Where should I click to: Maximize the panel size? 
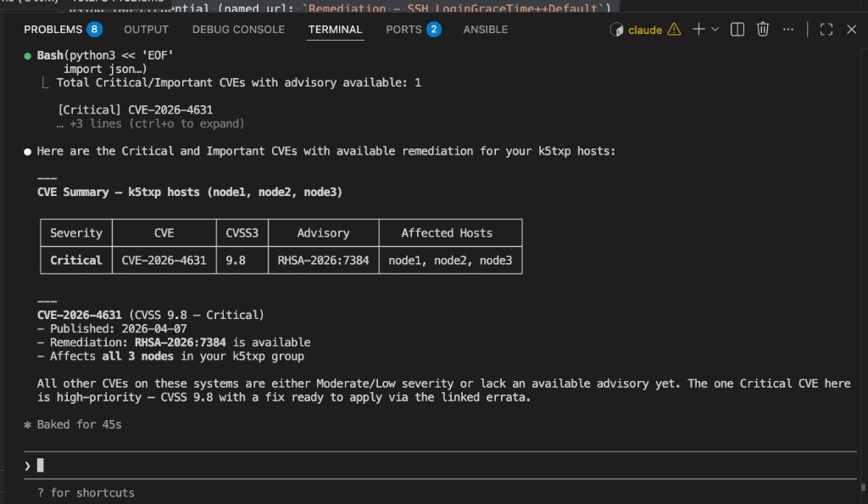pos(826,30)
